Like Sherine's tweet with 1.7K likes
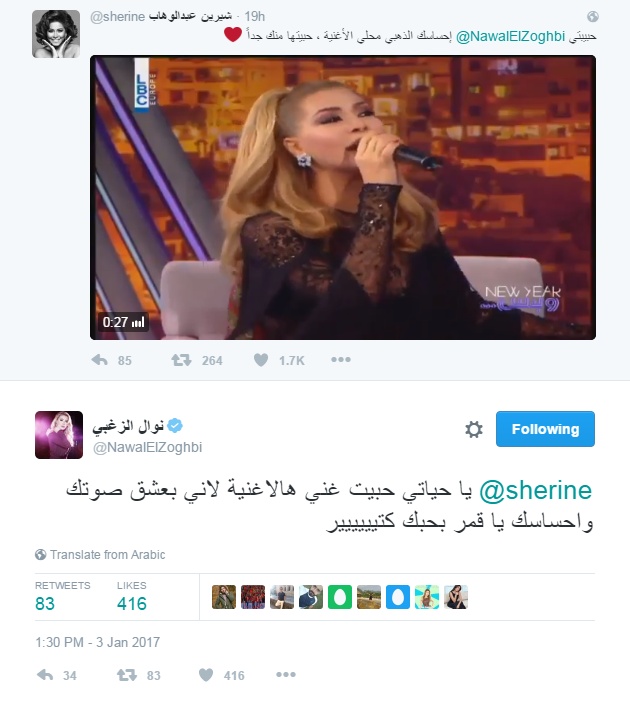 [261, 360]
